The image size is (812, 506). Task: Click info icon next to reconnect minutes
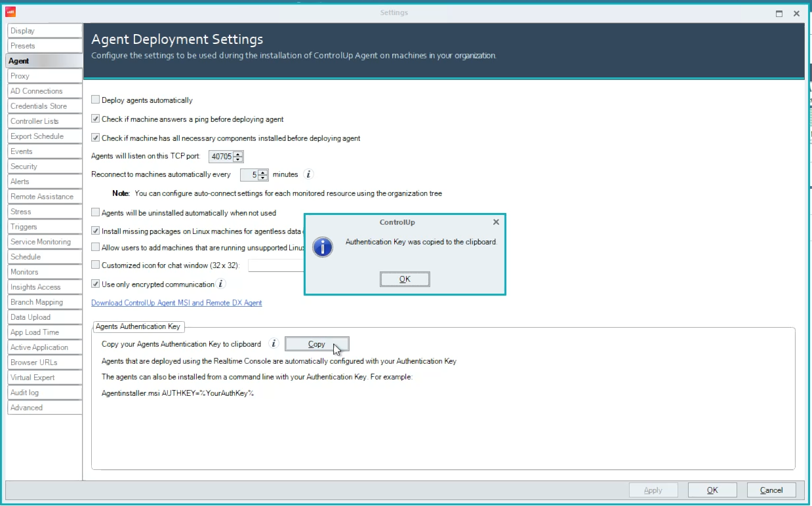click(x=308, y=174)
